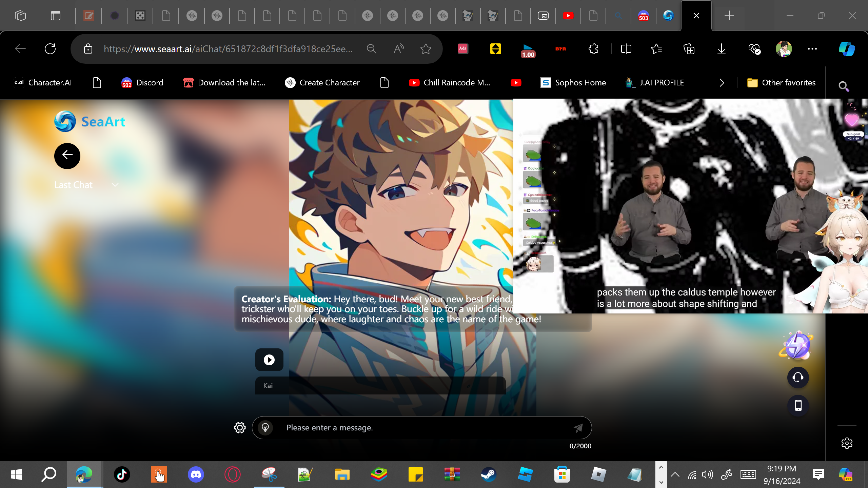Screen dimensions: 868x488
Task: Refresh the current page
Action: pos(50,49)
